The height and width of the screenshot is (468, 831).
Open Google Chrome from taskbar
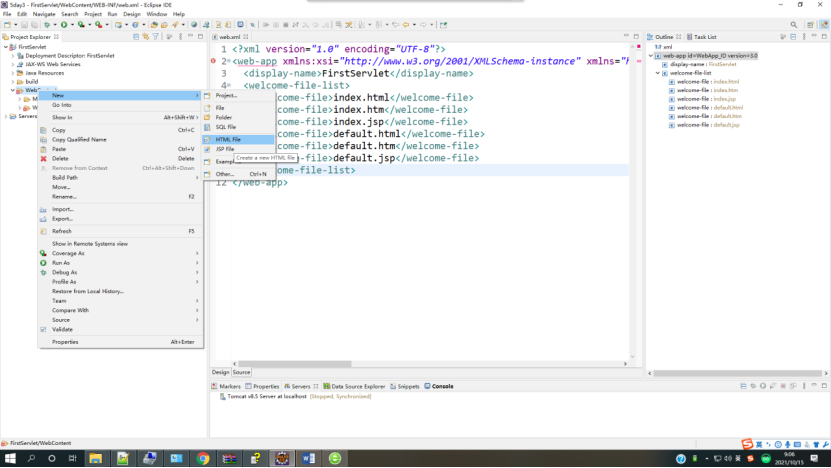(x=203, y=458)
